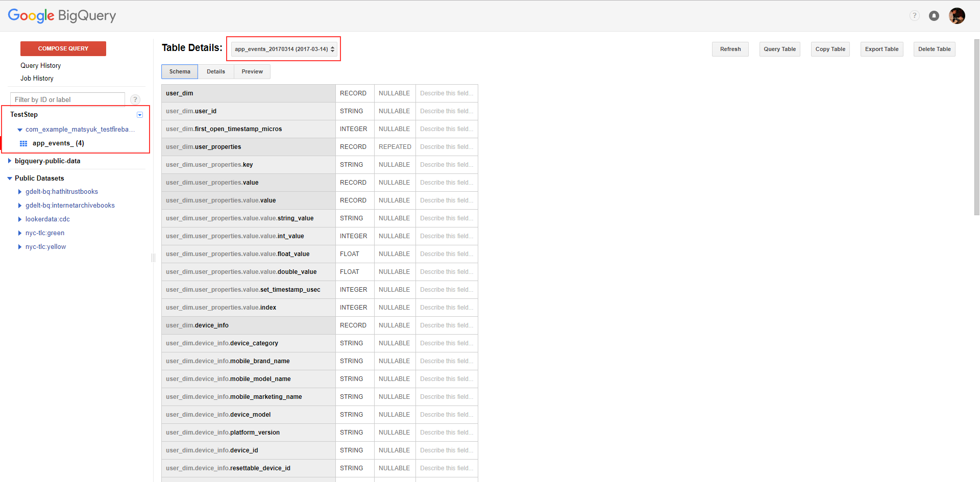Click the user_properties.value.index field name

(221, 308)
